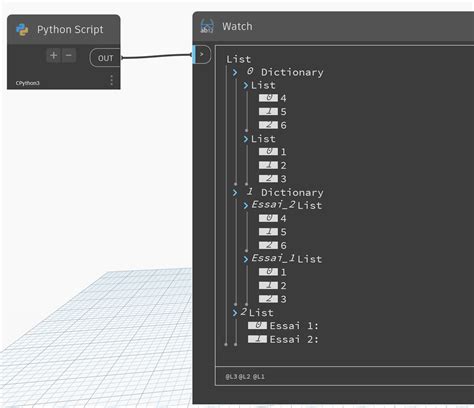
Task: Collapse the 2 List entry
Action: tap(235, 313)
